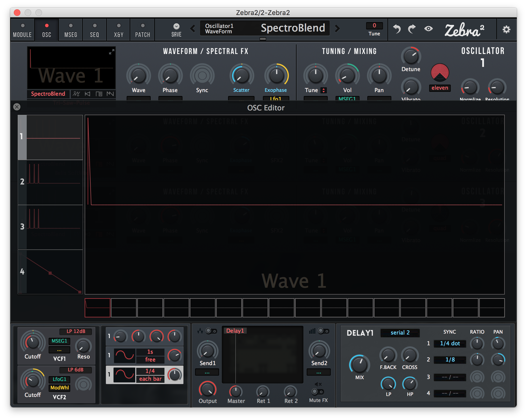
Task: Select the first wave slot below the editor
Action: tap(98, 308)
